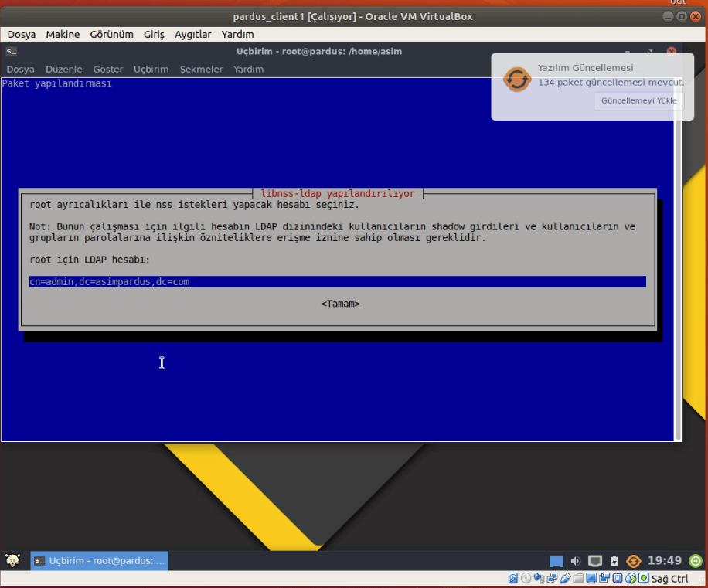Open VirtualBox Dosya menu
This screenshot has height=588, width=708.
[21, 34]
